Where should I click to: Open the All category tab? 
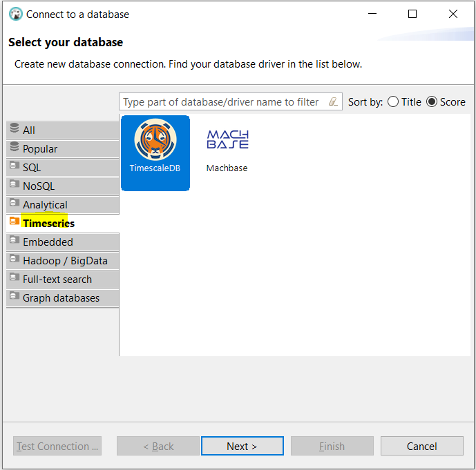pyautogui.click(x=63, y=130)
